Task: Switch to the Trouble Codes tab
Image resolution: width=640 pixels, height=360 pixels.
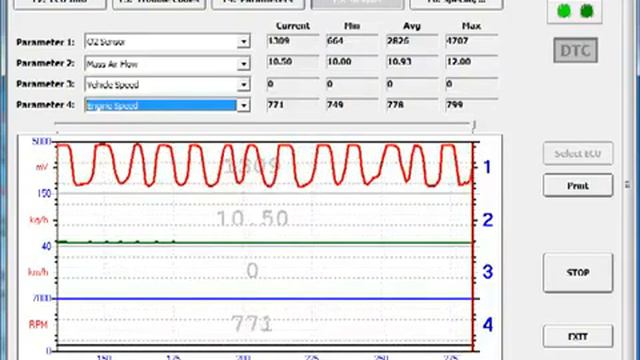Action: point(159,4)
